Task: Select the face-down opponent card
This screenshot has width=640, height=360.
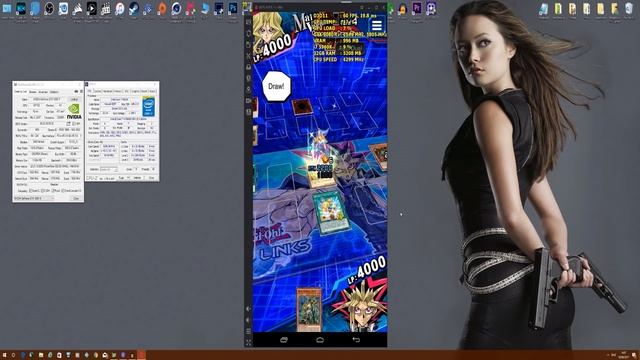Action: click(302, 107)
